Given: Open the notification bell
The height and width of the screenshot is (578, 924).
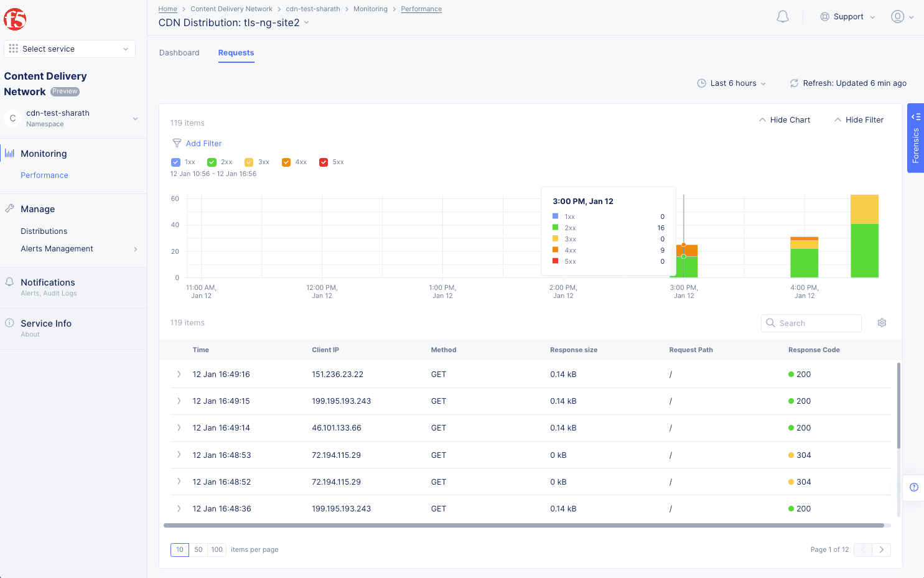Looking at the screenshot, I should pyautogui.click(x=783, y=16).
